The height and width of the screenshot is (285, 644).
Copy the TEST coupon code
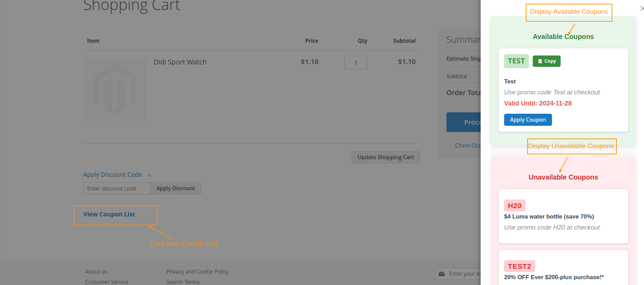[546, 61]
